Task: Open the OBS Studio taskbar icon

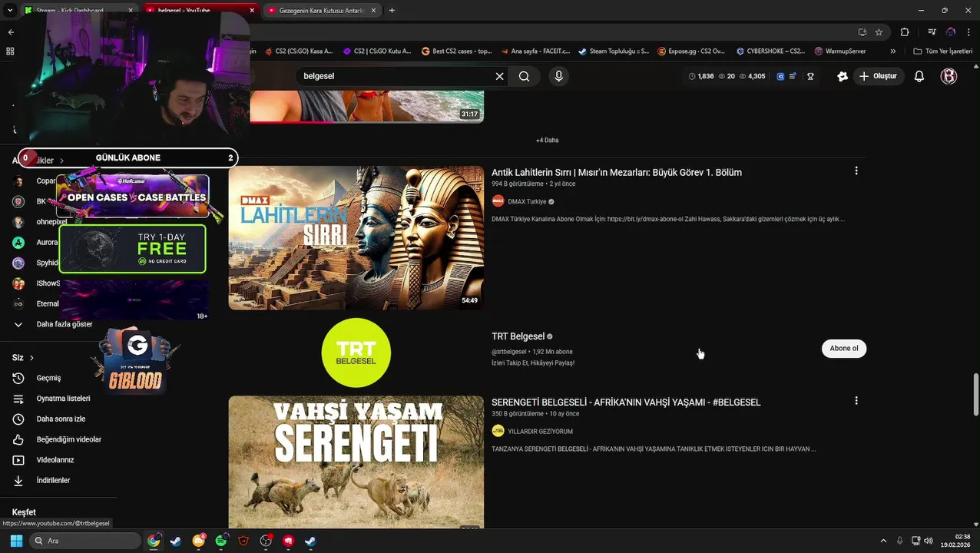Action: pyautogui.click(x=266, y=541)
